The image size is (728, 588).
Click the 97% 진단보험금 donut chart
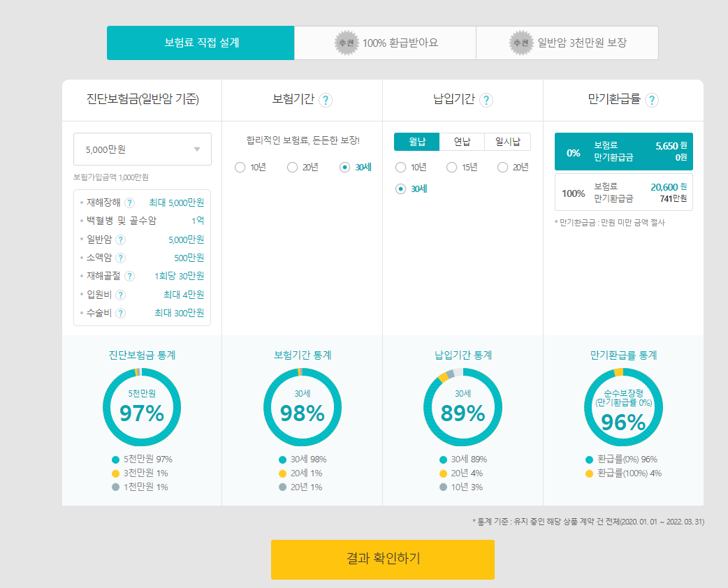click(142, 406)
